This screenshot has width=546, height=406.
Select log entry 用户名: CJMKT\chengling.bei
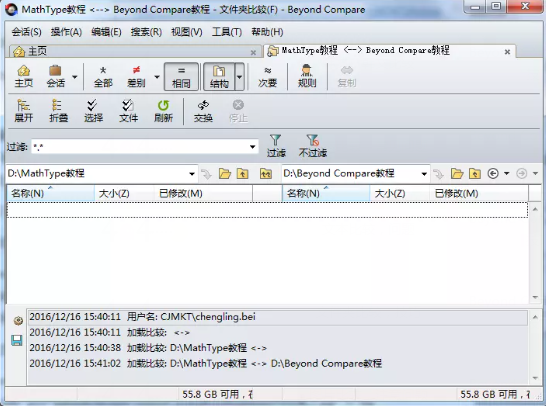coord(278,317)
